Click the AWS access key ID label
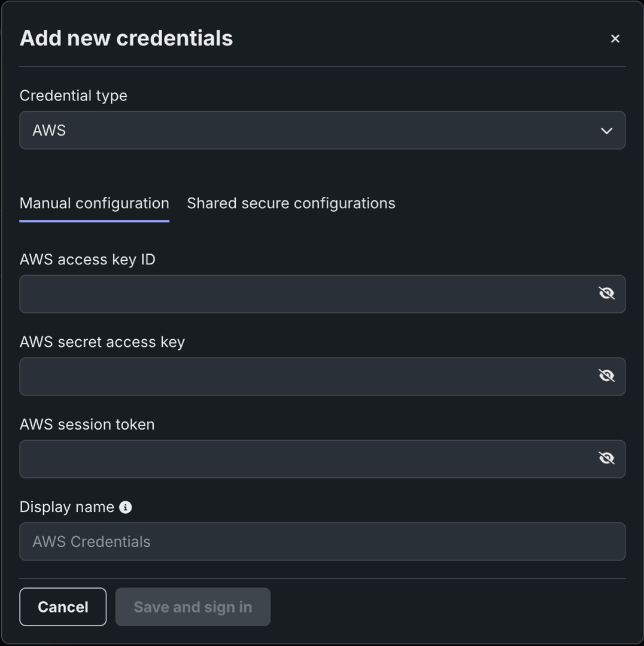Image resolution: width=644 pixels, height=646 pixels. tap(87, 260)
